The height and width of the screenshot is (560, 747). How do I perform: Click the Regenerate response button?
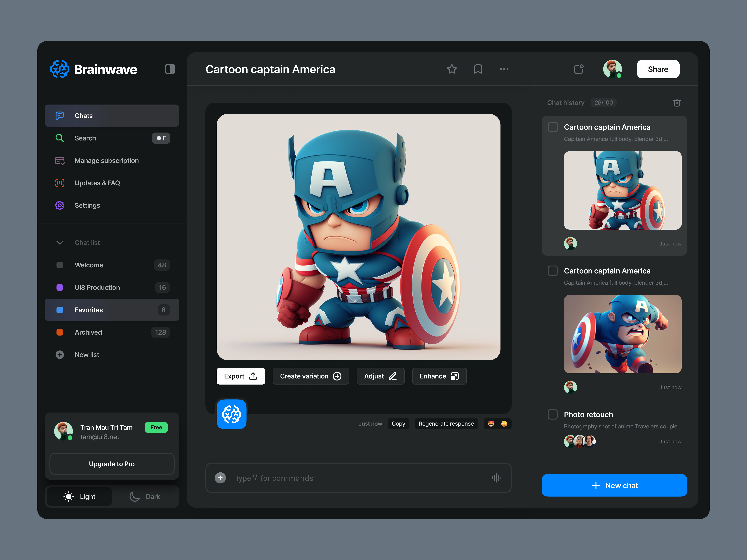click(446, 423)
